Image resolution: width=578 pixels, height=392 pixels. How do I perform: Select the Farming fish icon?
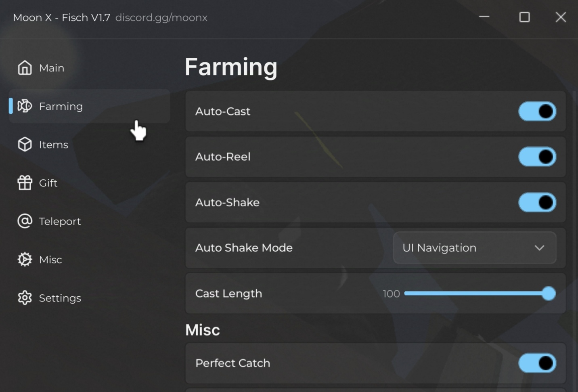coord(25,106)
